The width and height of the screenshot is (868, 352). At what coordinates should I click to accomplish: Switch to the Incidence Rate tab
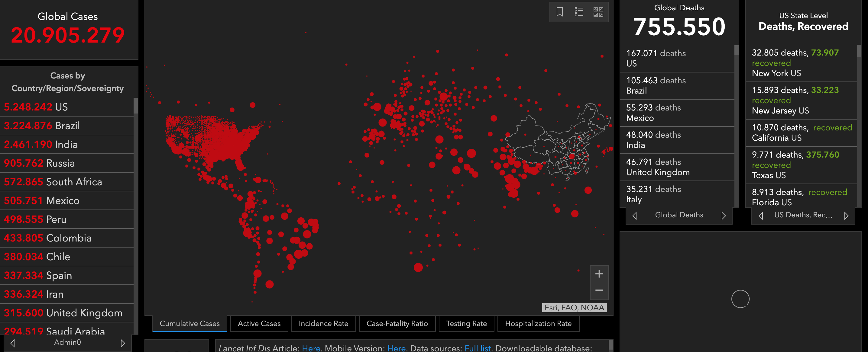click(323, 323)
